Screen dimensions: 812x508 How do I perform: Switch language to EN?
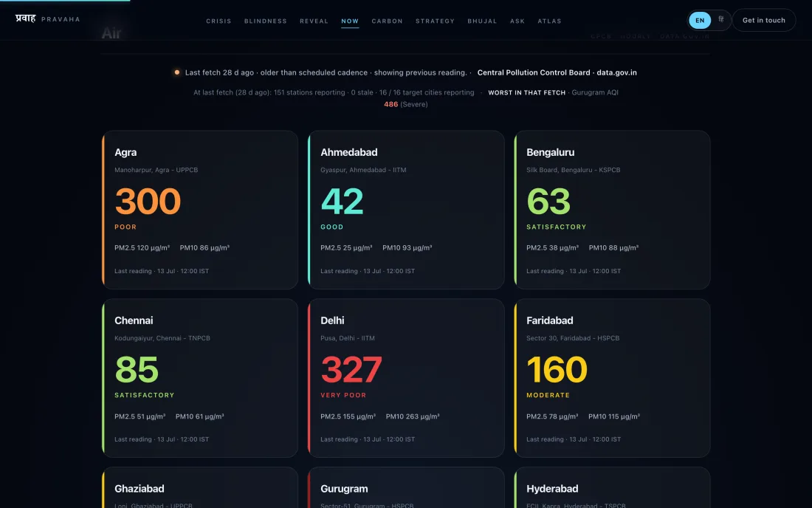point(700,20)
